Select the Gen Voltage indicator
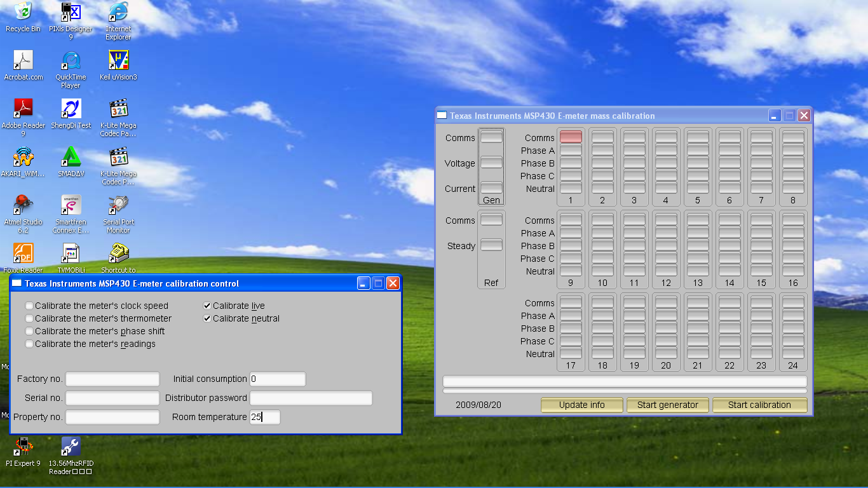Viewport: 868px width, 488px height. (491, 163)
